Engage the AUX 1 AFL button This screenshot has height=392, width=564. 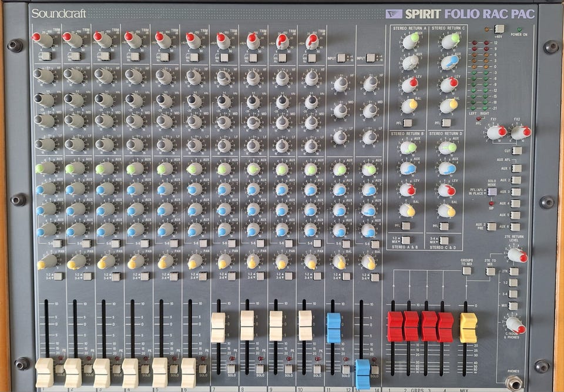516,168
